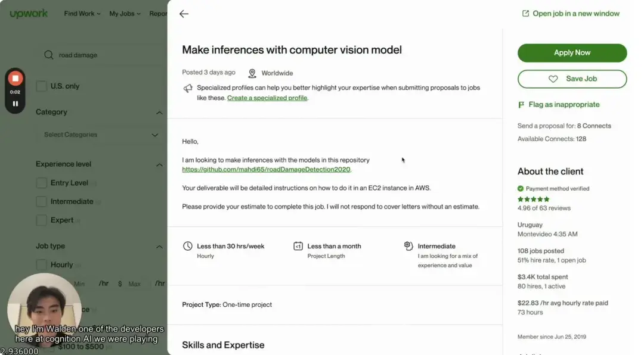
Task: Select the Hourly job type checkbox
Action: tap(41, 264)
